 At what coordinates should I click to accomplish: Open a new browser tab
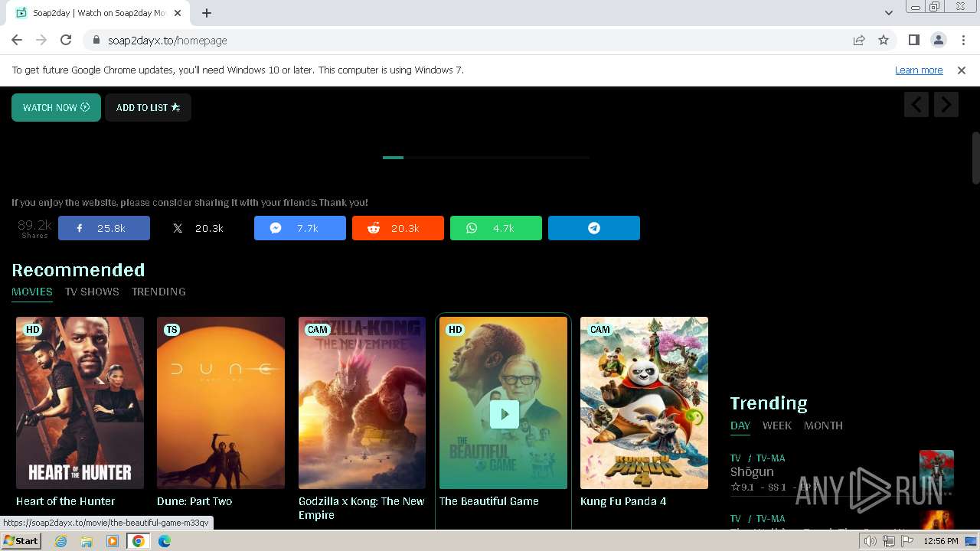[207, 13]
